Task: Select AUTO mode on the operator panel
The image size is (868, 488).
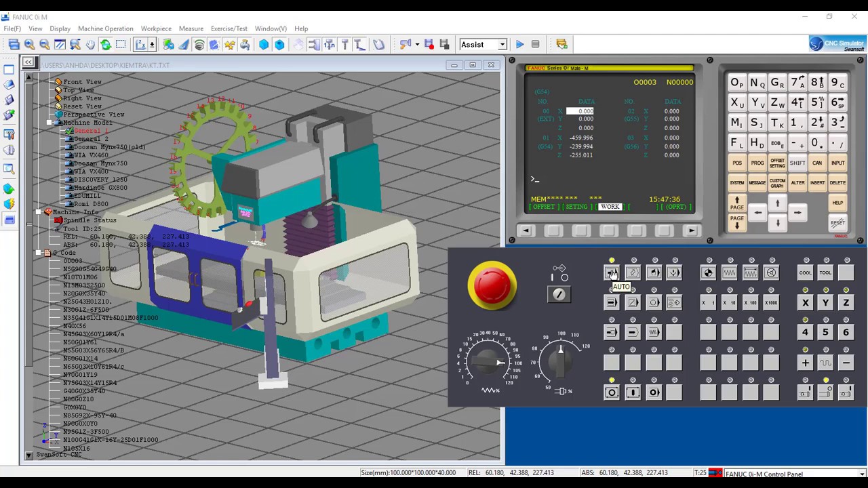Action: tap(612, 272)
